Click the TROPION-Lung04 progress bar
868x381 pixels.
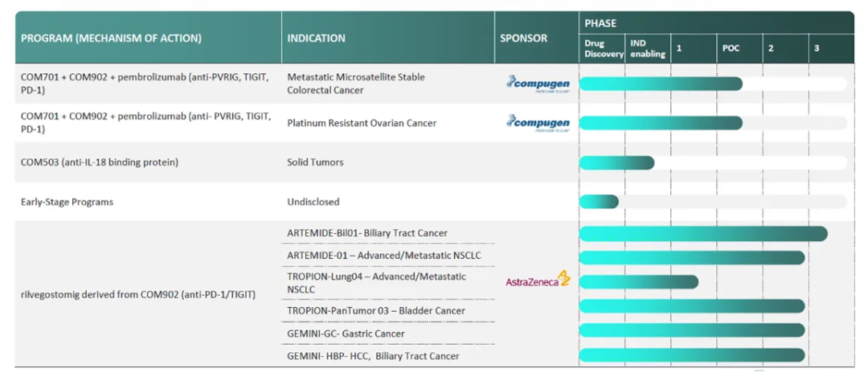point(638,282)
